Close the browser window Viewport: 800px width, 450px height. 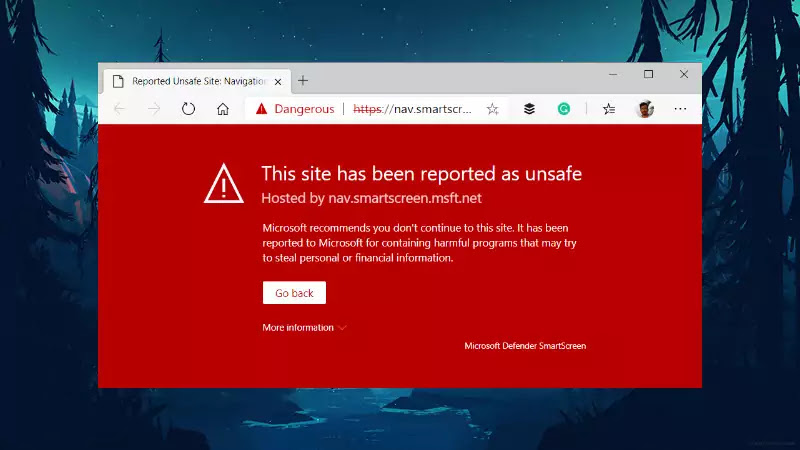(684, 74)
